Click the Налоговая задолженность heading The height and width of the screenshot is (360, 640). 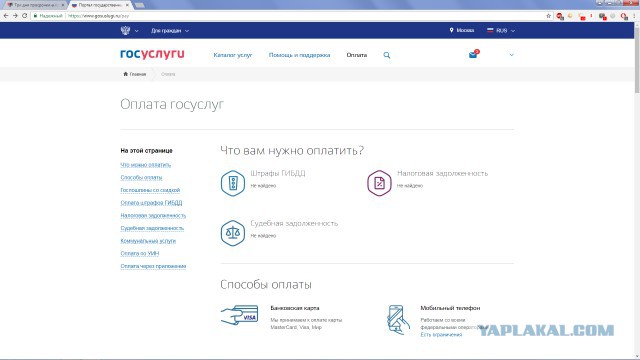tap(442, 173)
